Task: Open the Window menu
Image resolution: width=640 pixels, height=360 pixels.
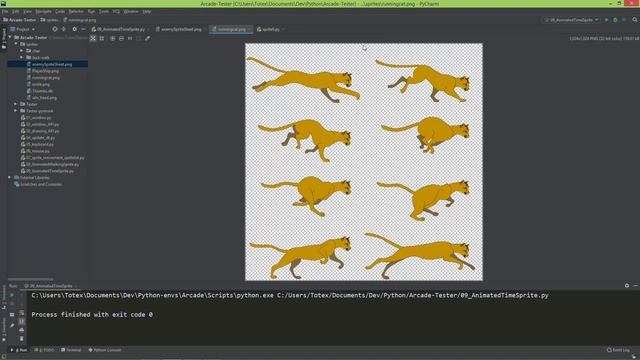Action: point(131,11)
